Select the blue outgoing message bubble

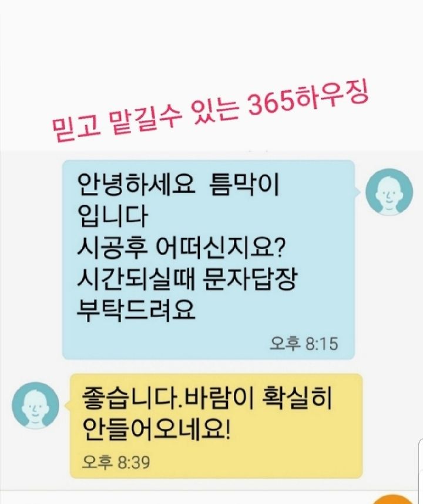coord(209,260)
